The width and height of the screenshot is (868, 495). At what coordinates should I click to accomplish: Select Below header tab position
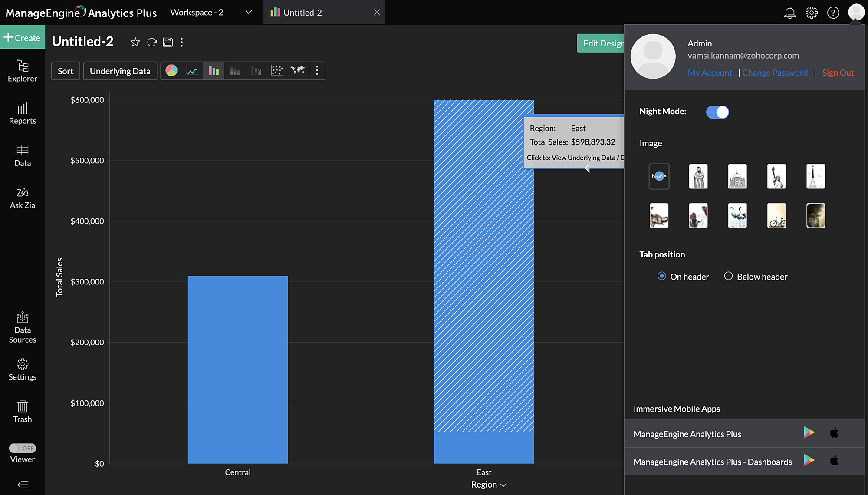pos(728,276)
